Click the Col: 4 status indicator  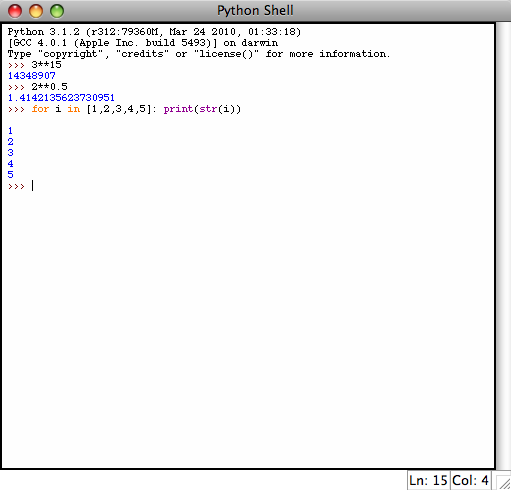[470, 480]
